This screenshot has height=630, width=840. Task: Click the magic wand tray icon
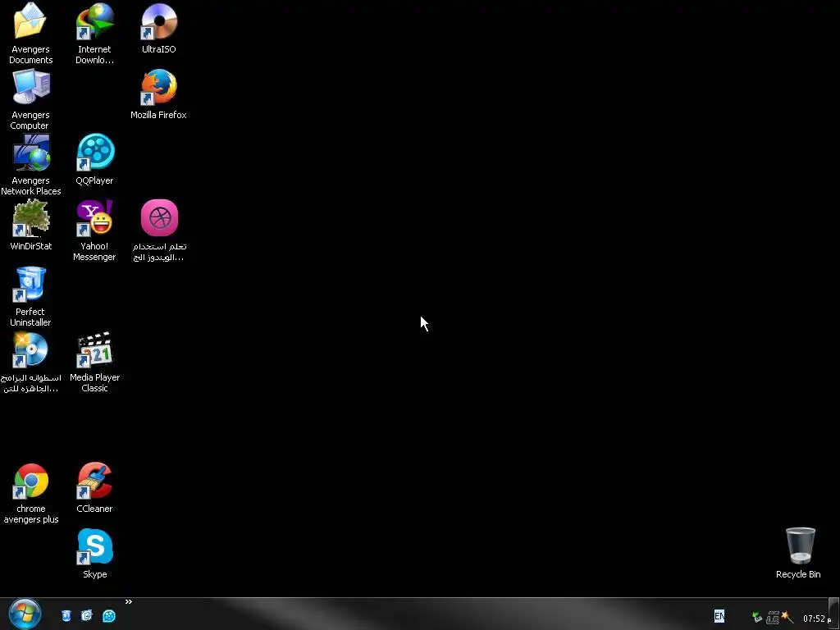(x=787, y=617)
